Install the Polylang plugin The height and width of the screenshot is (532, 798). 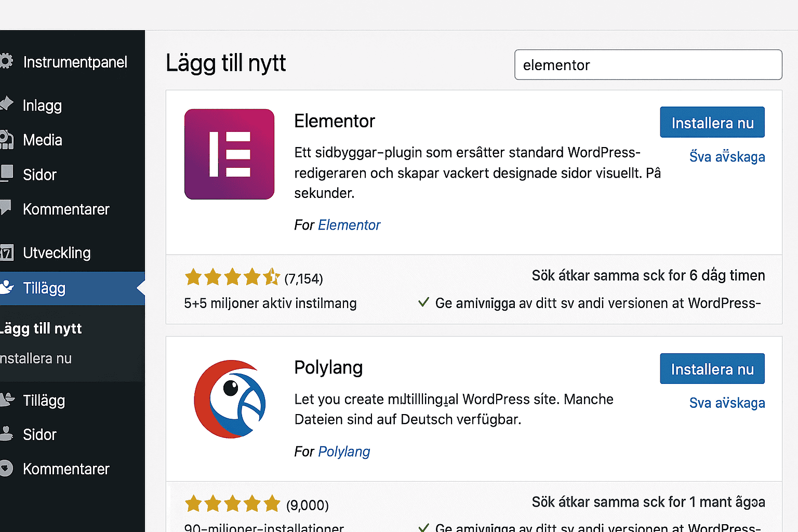pyautogui.click(x=712, y=369)
